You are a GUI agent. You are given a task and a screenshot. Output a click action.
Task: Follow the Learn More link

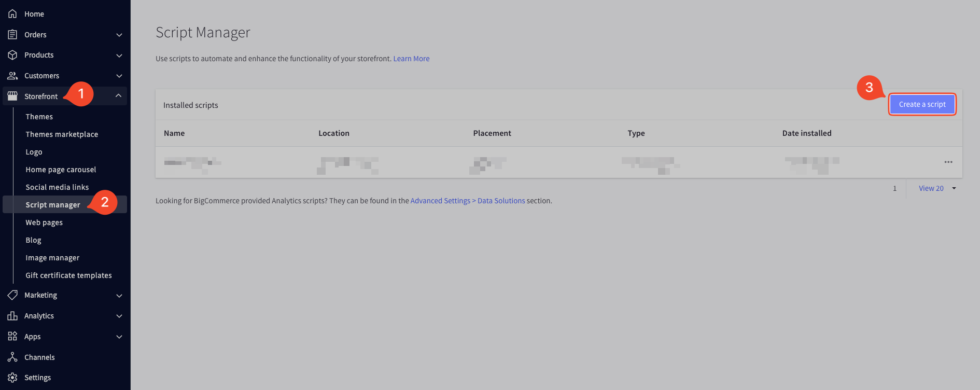(x=411, y=59)
